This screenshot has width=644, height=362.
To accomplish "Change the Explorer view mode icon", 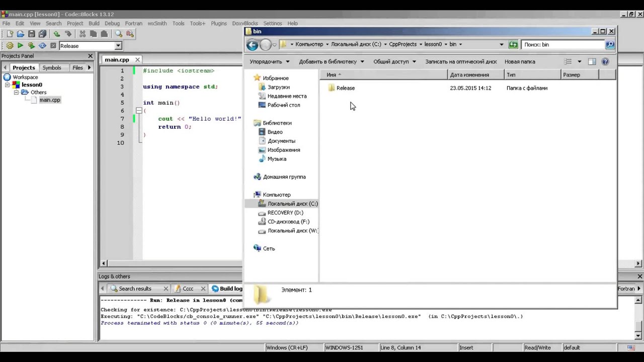I will pos(568,61).
